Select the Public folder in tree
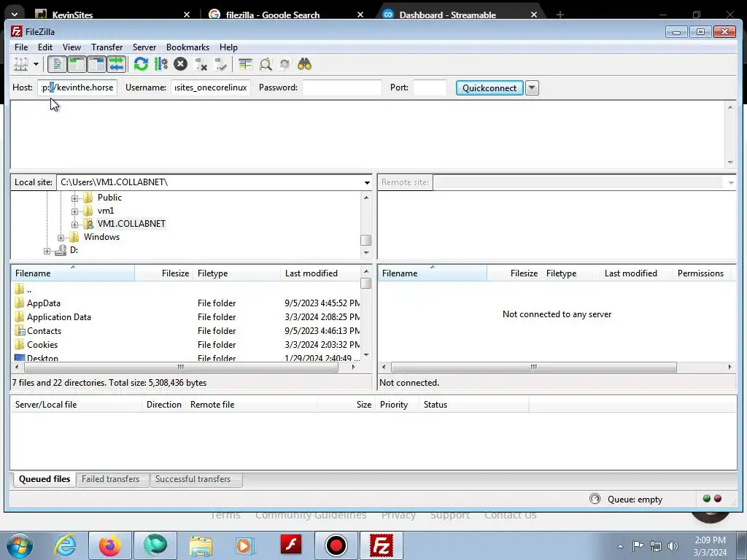 [109, 198]
